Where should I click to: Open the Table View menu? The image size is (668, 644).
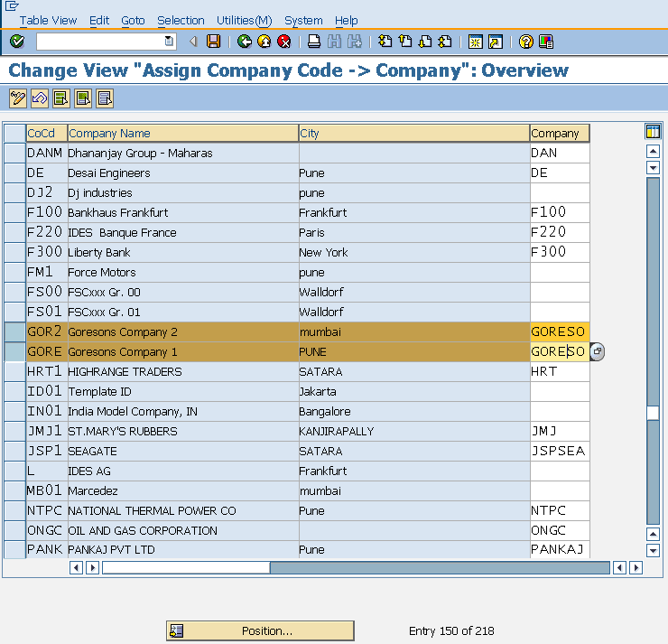(x=48, y=21)
